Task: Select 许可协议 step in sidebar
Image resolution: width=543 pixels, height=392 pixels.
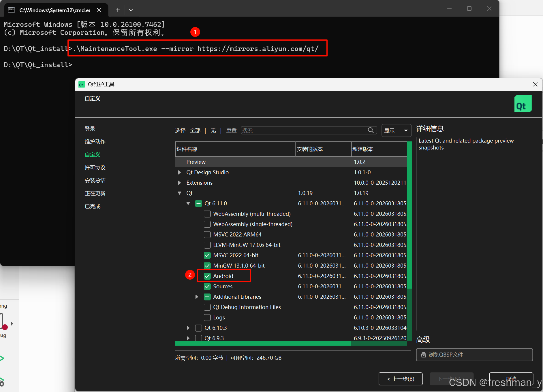Action: (95, 167)
